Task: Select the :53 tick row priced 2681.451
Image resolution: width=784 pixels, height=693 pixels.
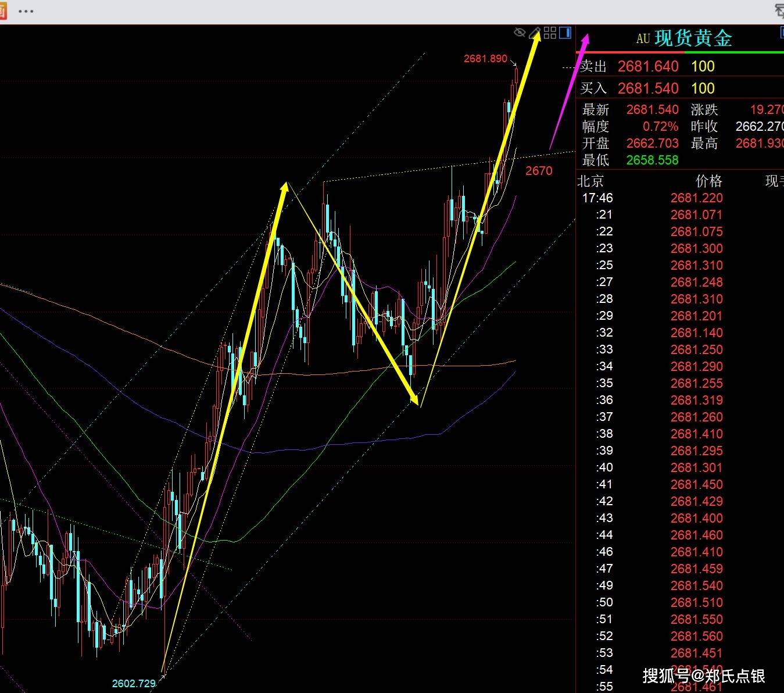Action: point(680,653)
